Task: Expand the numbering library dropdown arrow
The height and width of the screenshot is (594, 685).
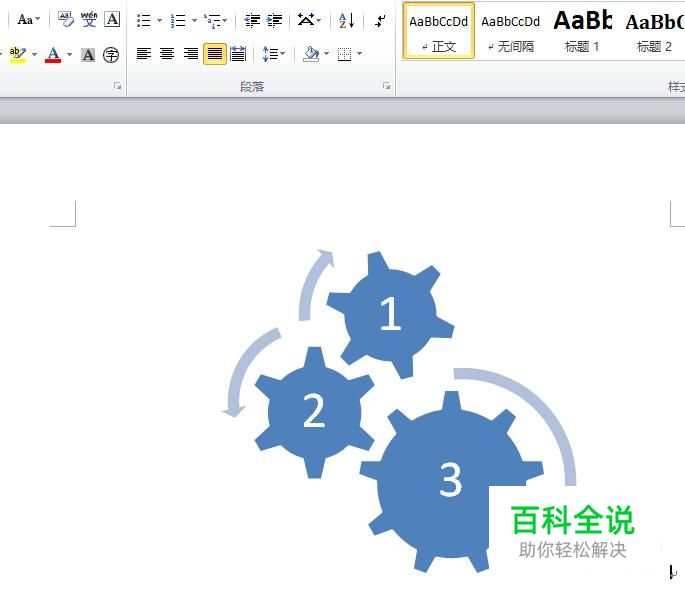Action: pos(194,20)
